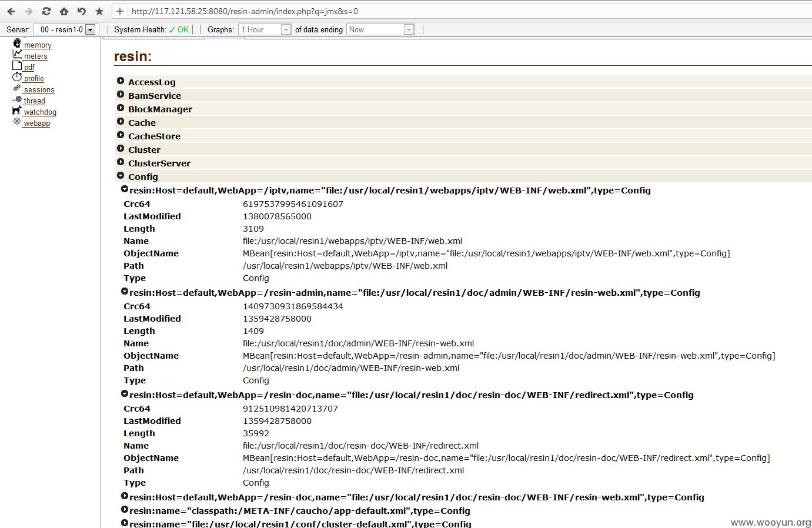The image size is (812, 528).
Task: Click the browser address bar URL
Action: coord(245,11)
